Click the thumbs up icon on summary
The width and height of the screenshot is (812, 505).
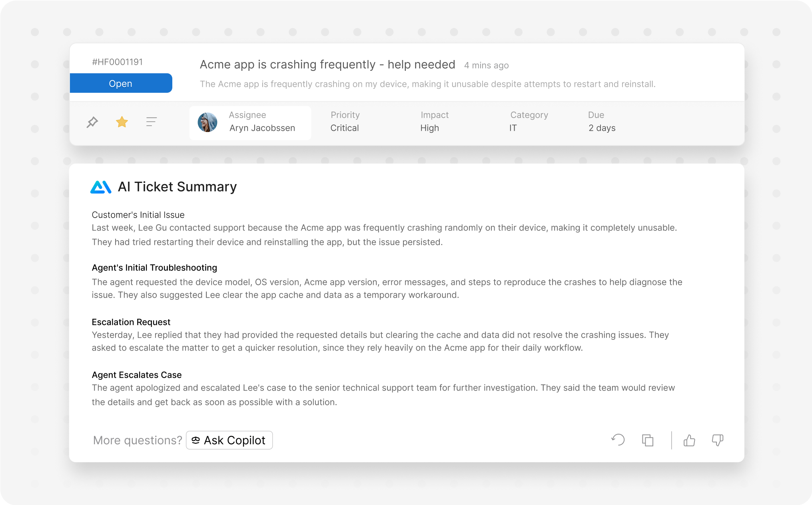click(689, 440)
